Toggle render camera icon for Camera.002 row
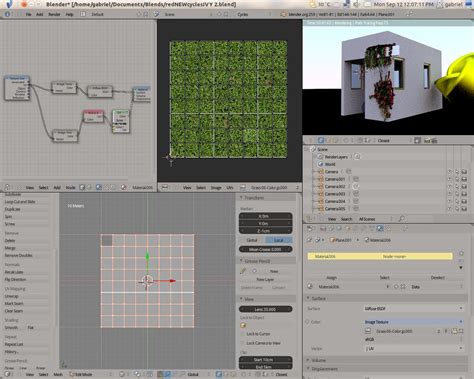 (464, 186)
